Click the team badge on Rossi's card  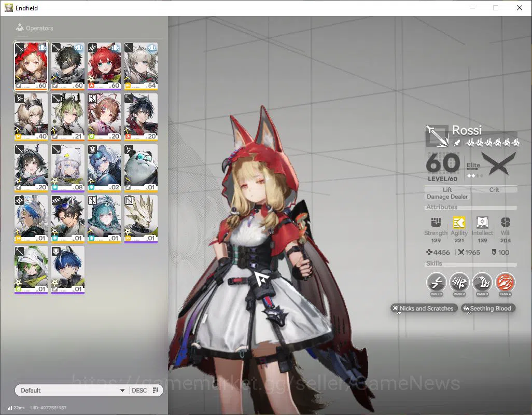pyautogui.click(x=43, y=48)
